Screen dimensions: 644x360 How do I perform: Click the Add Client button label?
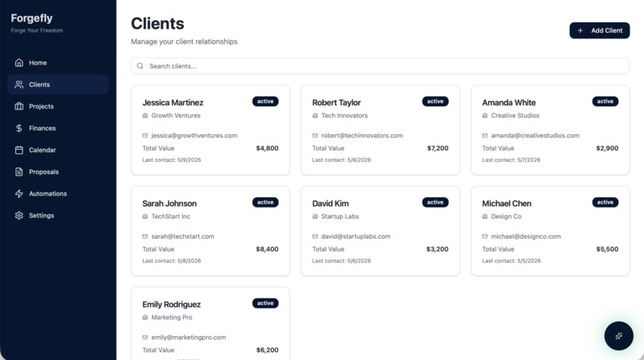coord(606,30)
